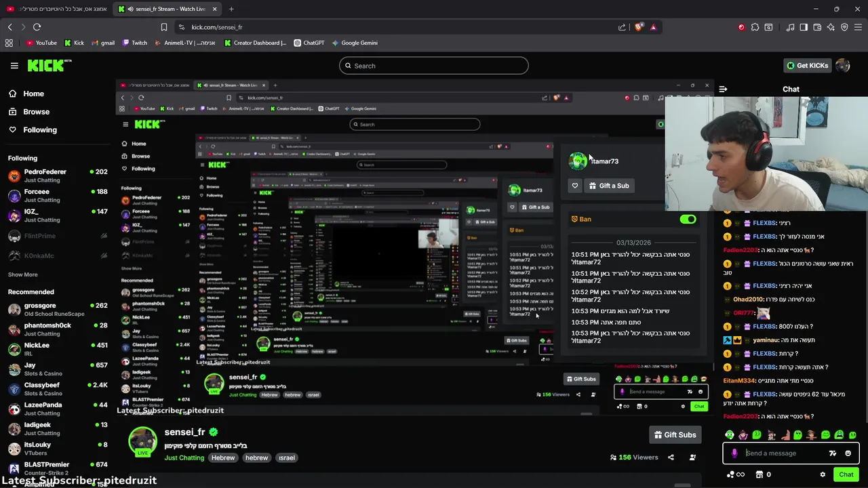Click the green KICK logo
The image size is (868, 488).
50,65
